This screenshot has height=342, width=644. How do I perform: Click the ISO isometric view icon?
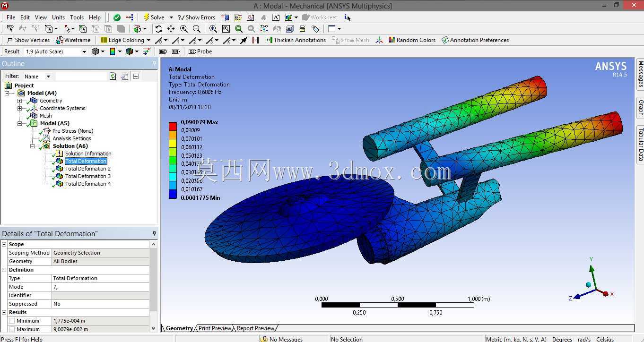coord(264,29)
